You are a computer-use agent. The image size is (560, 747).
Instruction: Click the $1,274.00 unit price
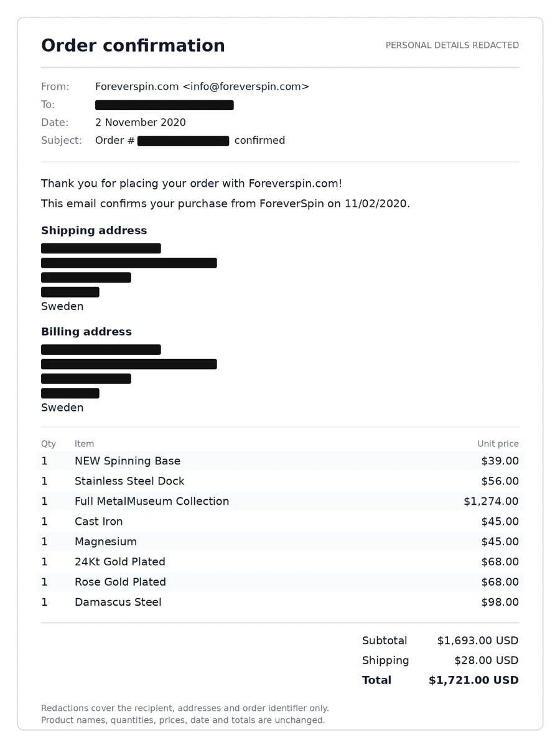point(491,501)
